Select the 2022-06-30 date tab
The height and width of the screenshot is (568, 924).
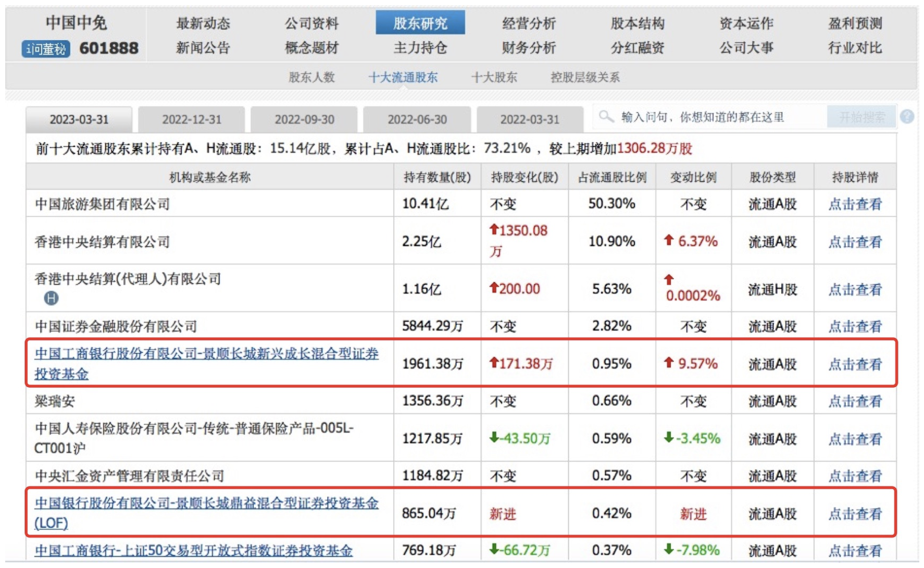click(x=417, y=119)
